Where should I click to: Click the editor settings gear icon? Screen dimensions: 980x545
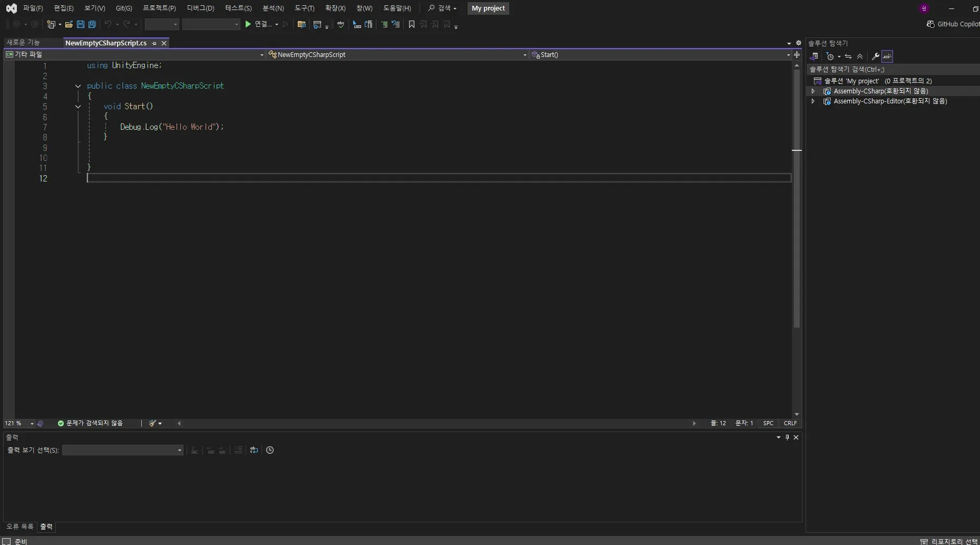[x=798, y=43]
